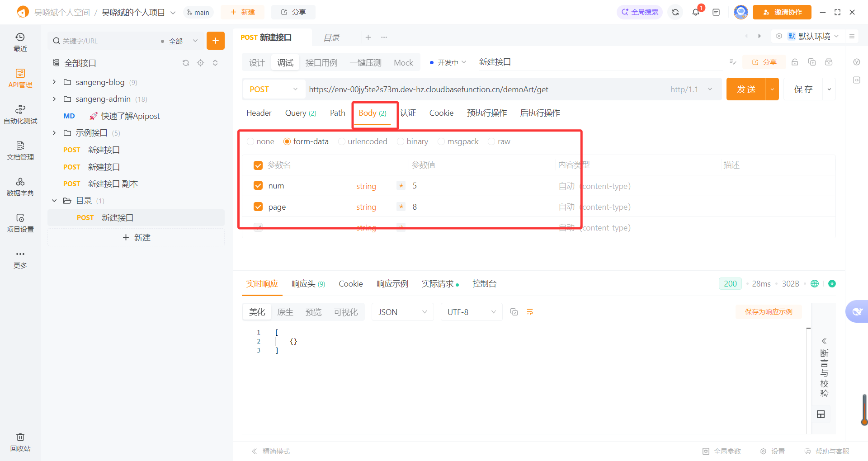The height and width of the screenshot is (461, 868).
Task: Click 保存为响应示例 link
Action: click(769, 312)
